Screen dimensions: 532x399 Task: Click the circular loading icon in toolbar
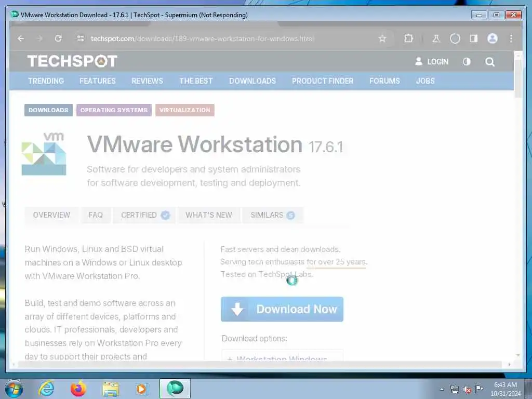[455, 38]
